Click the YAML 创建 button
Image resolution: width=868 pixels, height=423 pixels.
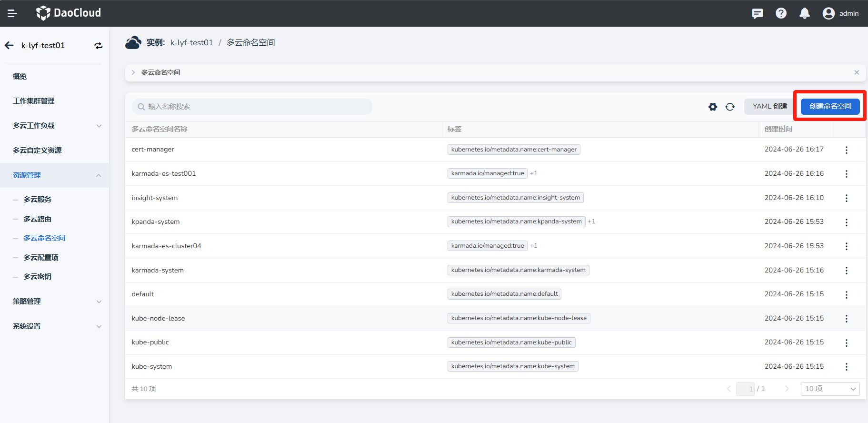(x=769, y=106)
